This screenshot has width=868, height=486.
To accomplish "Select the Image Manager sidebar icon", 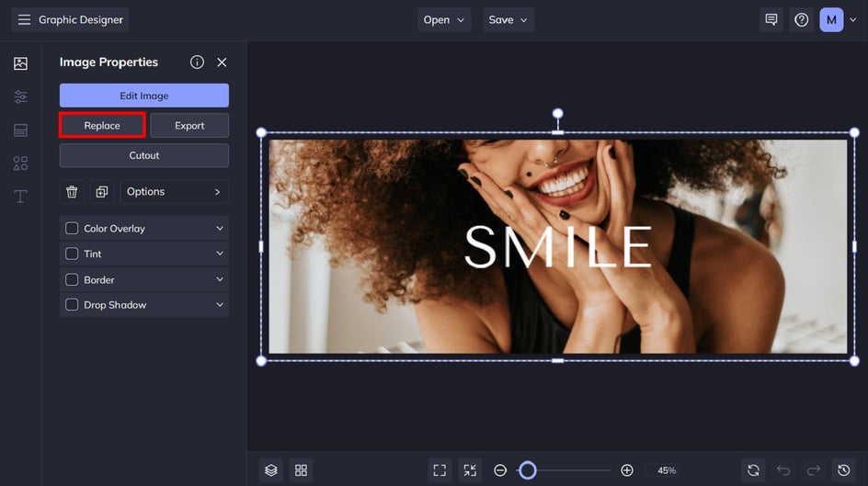I will pyautogui.click(x=20, y=63).
